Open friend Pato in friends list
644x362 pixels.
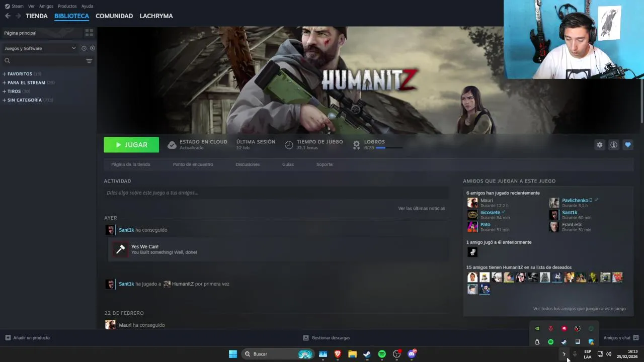point(485,225)
